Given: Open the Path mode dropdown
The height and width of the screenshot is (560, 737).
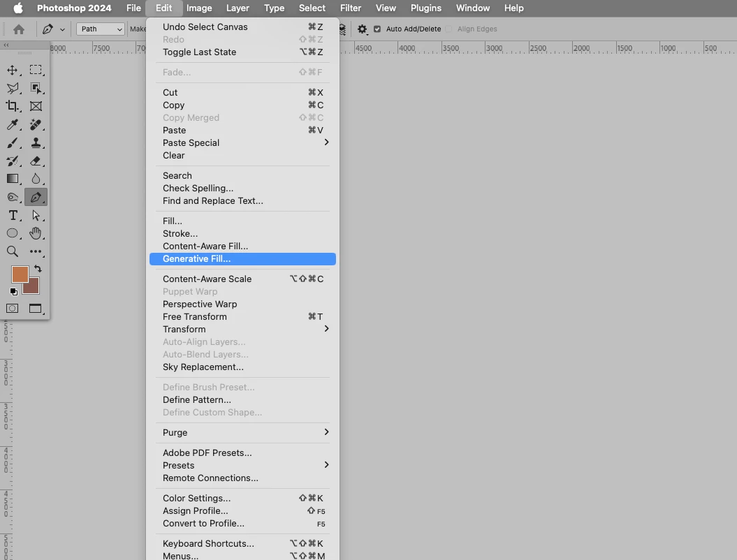Looking at the screenshot, I should point(101,29).
